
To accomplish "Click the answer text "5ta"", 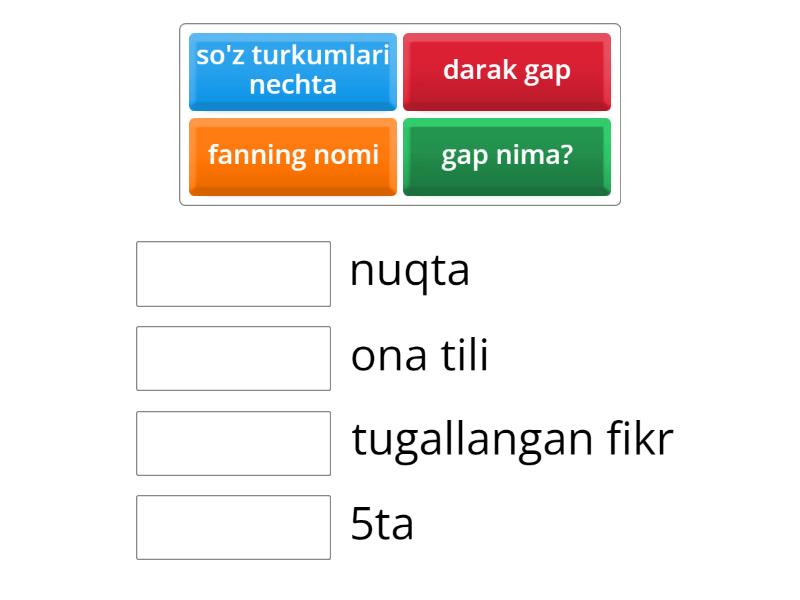I will (x=382, y=520).
